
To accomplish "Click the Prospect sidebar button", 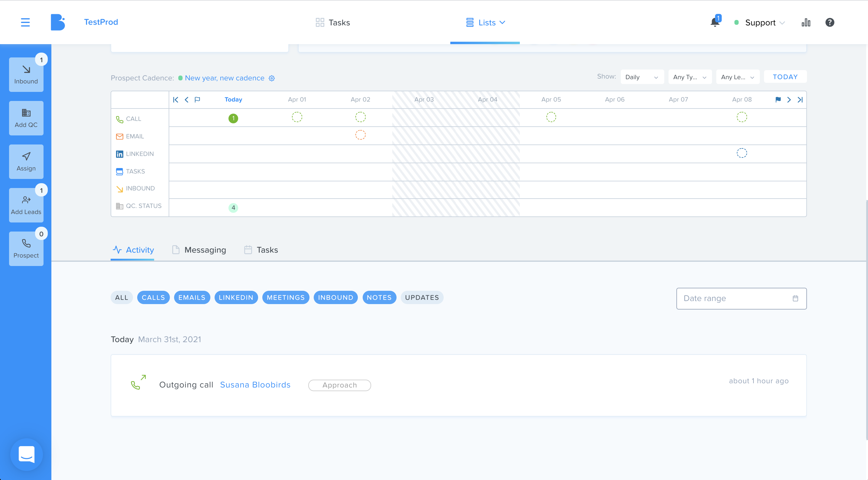I will coord(26,248).
